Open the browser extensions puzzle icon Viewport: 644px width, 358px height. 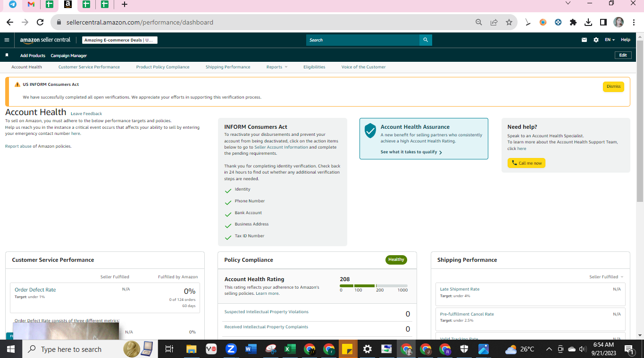[573, 22]
